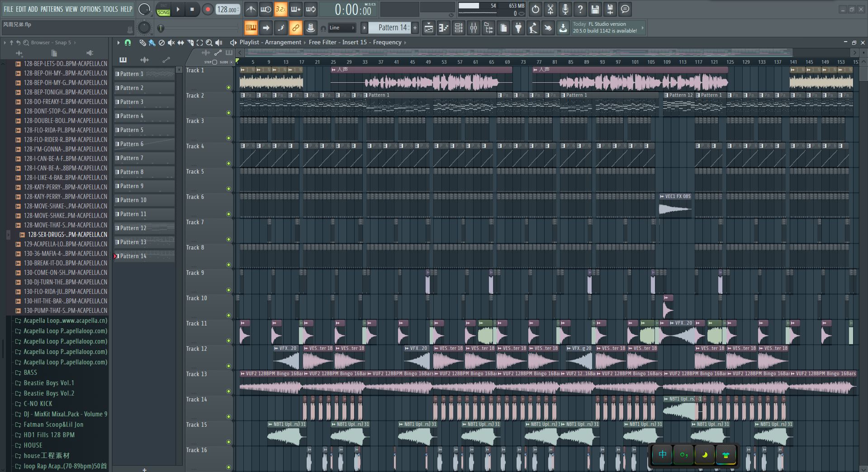The height and width of the screenshot is (472, 868).
Task: Open the Mixer window from toolbar
Action: (x=474, y=28)
